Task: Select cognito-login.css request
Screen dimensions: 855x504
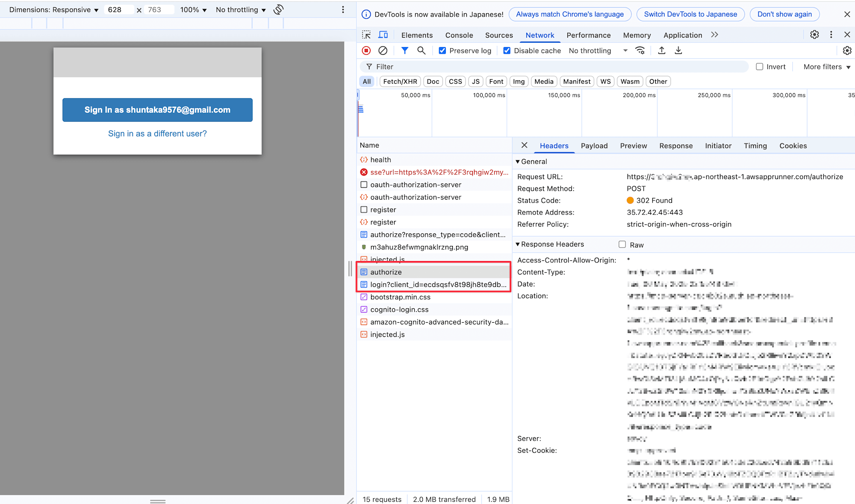Action: (x=434, y=309)
